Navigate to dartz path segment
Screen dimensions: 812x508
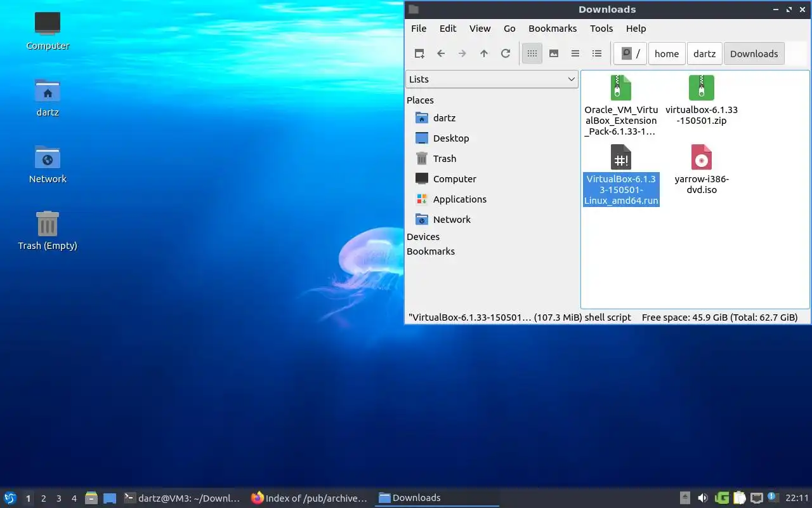(704, 54)
